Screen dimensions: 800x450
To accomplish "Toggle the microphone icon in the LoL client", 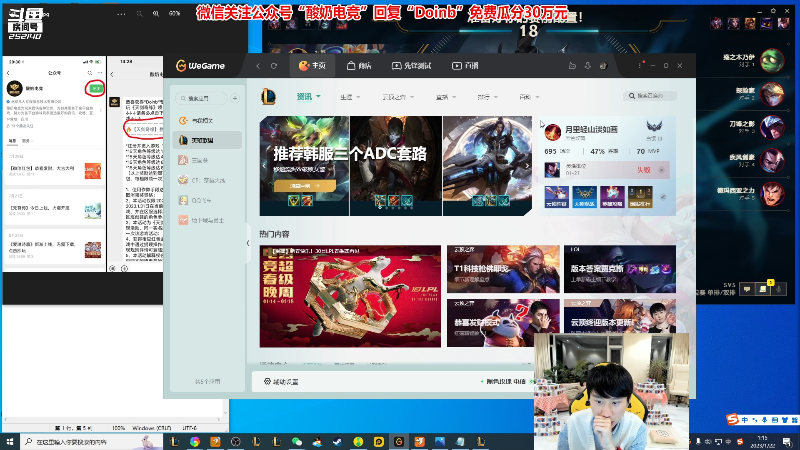I will [x=779, y=289].
